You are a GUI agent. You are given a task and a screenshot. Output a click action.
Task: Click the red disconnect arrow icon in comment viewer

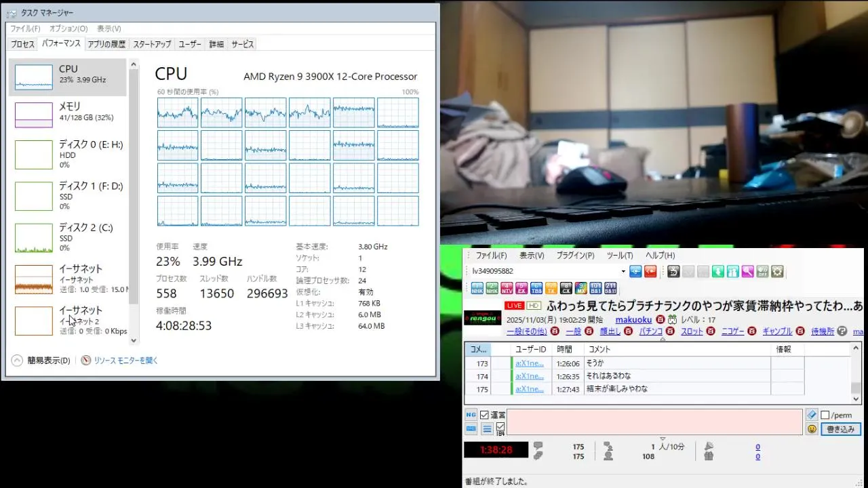tap(650, 272)
